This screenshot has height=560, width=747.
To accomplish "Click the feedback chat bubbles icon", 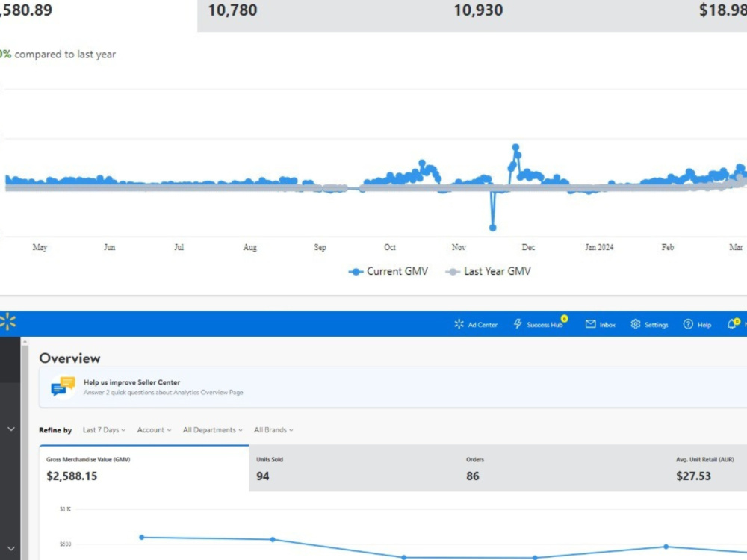I will 63,387.
